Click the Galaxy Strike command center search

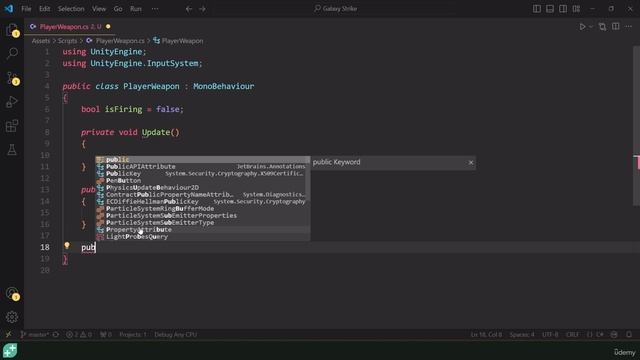[x=336, y=9]
